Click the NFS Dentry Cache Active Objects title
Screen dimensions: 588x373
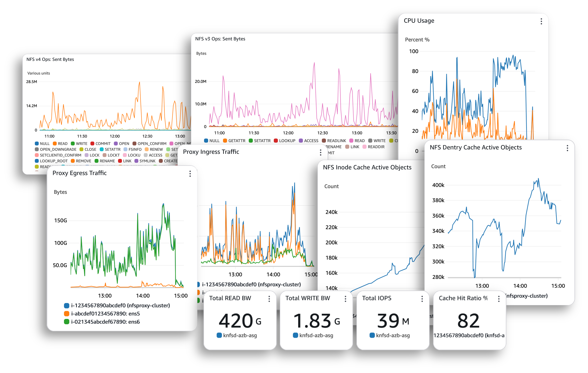coord(476,147)
